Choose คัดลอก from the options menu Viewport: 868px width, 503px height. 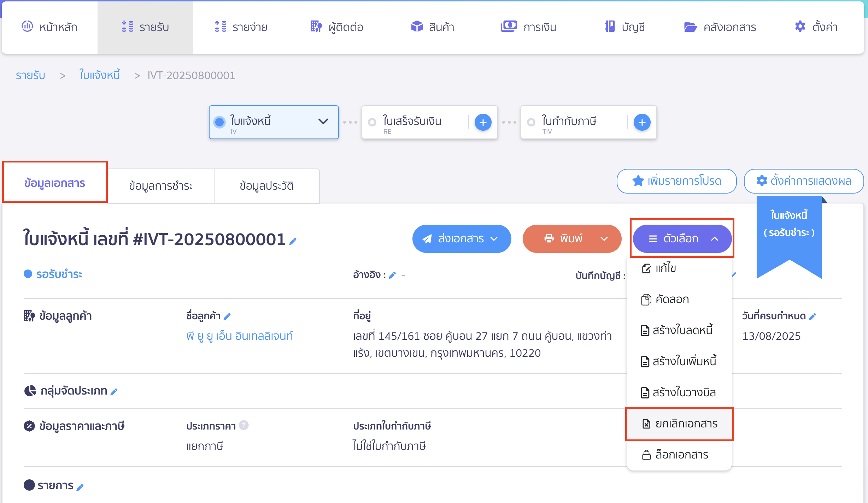pyautogui.click(x=679, y=299)
